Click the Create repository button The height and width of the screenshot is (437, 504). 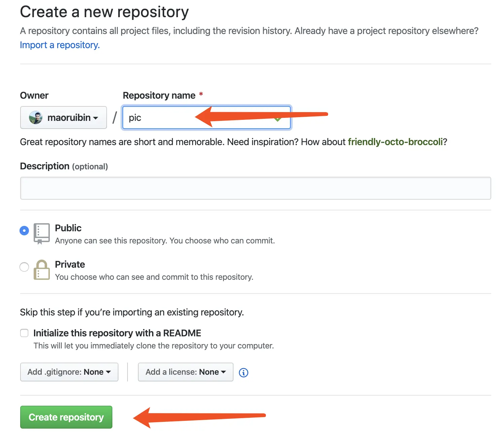[66, 417]
